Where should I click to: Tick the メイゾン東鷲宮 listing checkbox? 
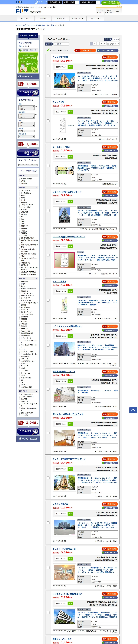point(48,300)
